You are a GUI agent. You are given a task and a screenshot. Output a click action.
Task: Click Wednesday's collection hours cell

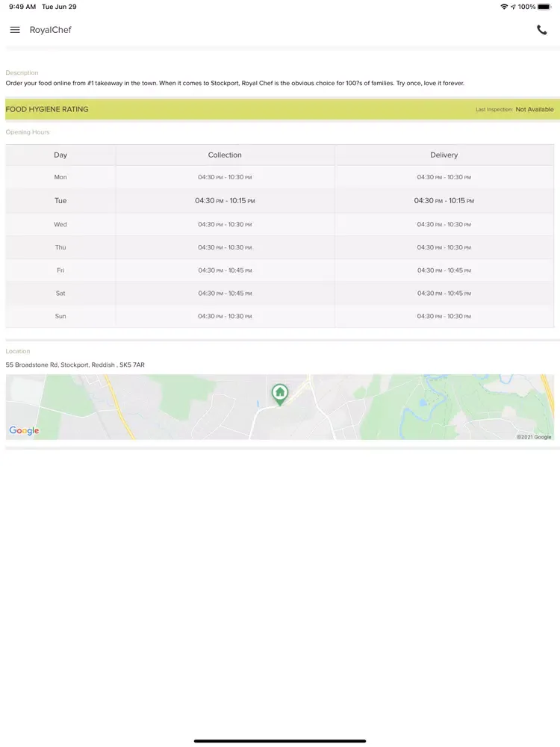[x=225, y=224]
